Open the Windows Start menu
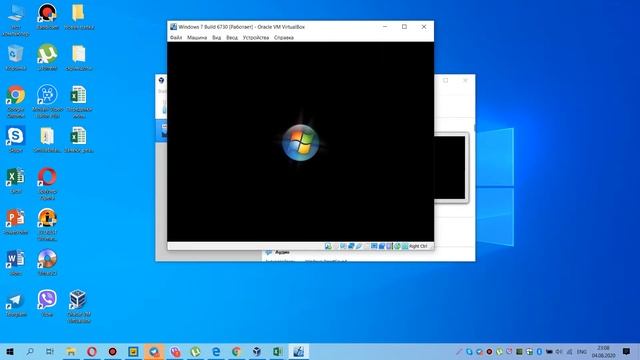Viewport: 640px width, 360px height. (9, 351)
